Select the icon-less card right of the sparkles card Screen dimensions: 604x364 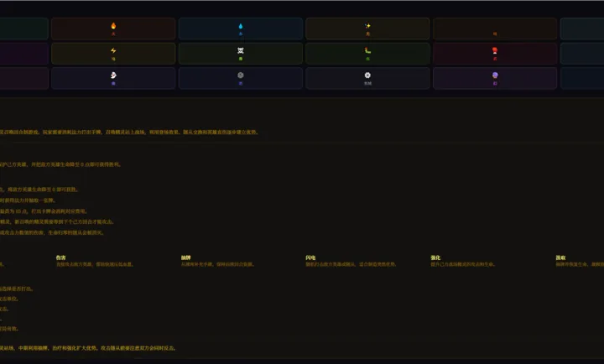pos(495,29)
